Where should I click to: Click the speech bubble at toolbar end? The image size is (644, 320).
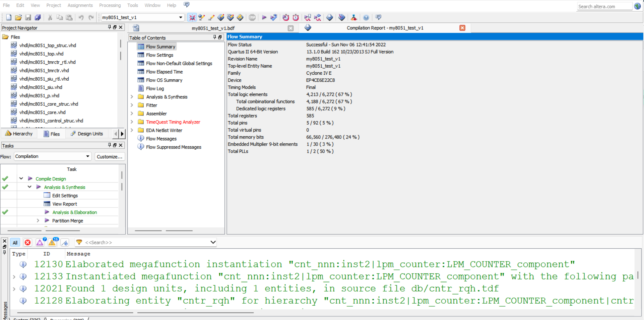click(378, 17)
